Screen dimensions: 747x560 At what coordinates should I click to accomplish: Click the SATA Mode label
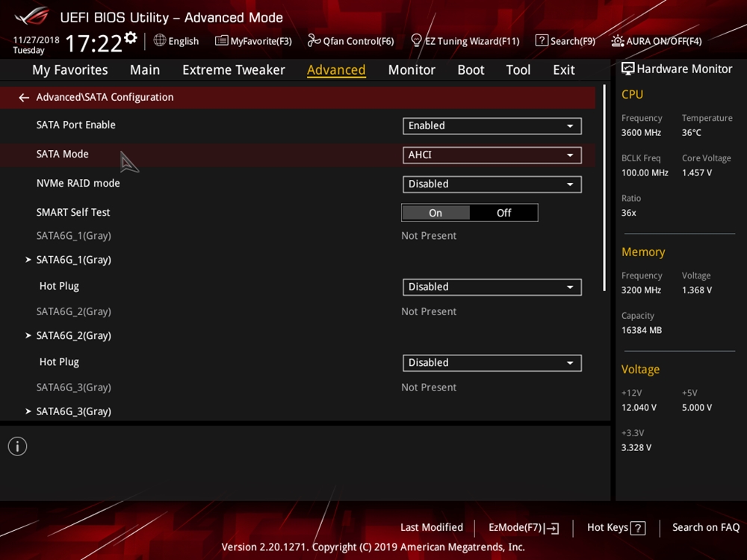tap(63, 155)
